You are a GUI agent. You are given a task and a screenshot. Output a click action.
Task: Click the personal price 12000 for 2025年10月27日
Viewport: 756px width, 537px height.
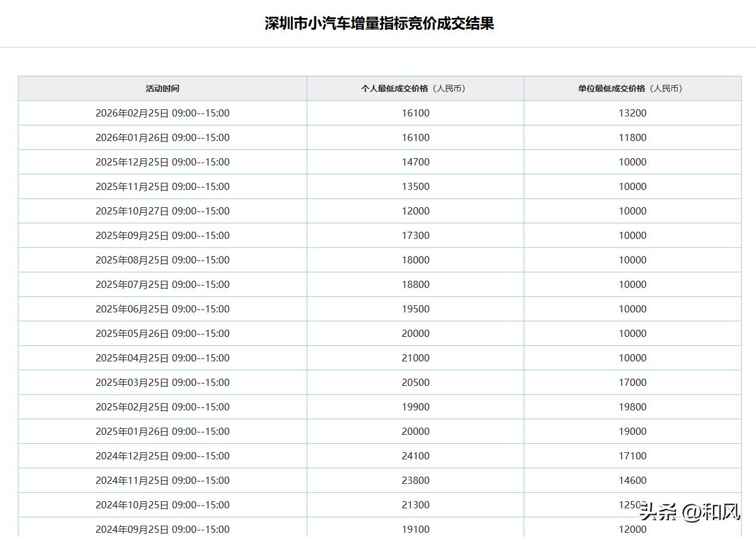click(415, 211)
